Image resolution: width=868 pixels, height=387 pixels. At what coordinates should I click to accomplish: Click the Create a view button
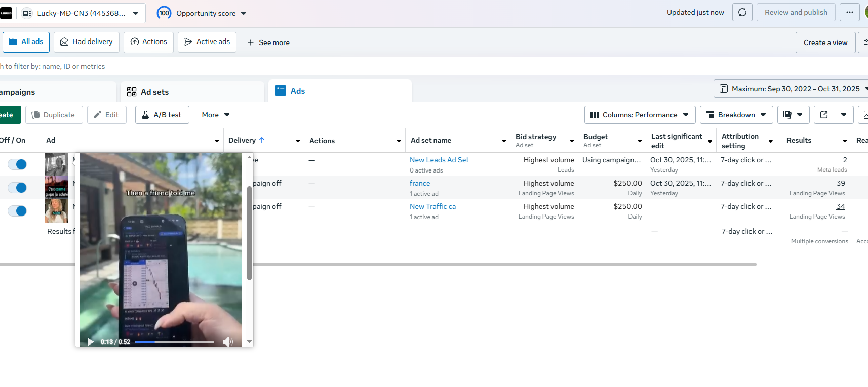825,42
